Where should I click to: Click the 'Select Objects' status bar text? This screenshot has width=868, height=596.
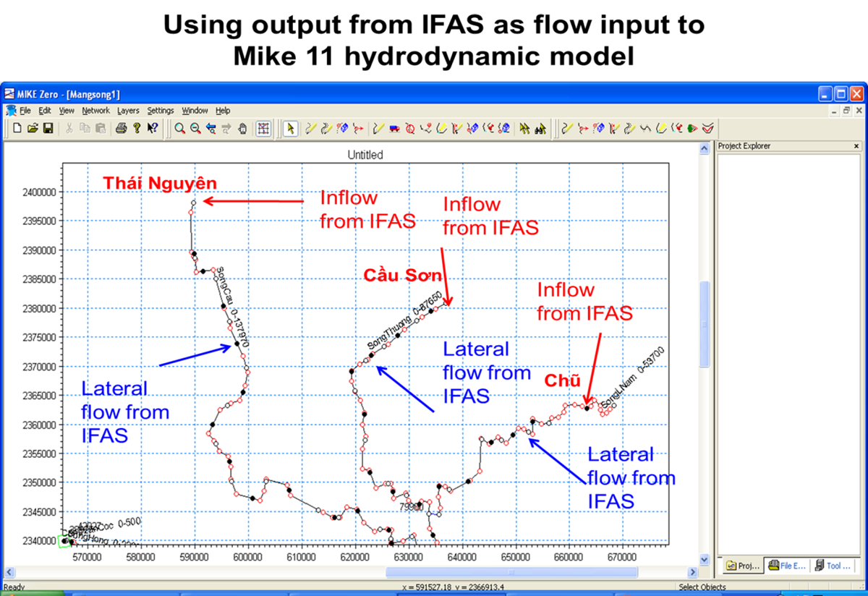[702, 587]
